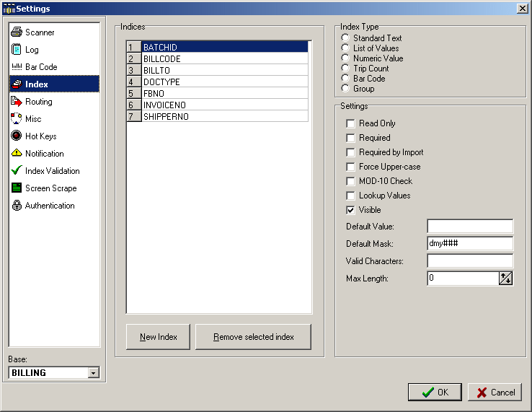This screenshot has height=412, width=532.
Task: Click the Cancel button
Action: 495,393
